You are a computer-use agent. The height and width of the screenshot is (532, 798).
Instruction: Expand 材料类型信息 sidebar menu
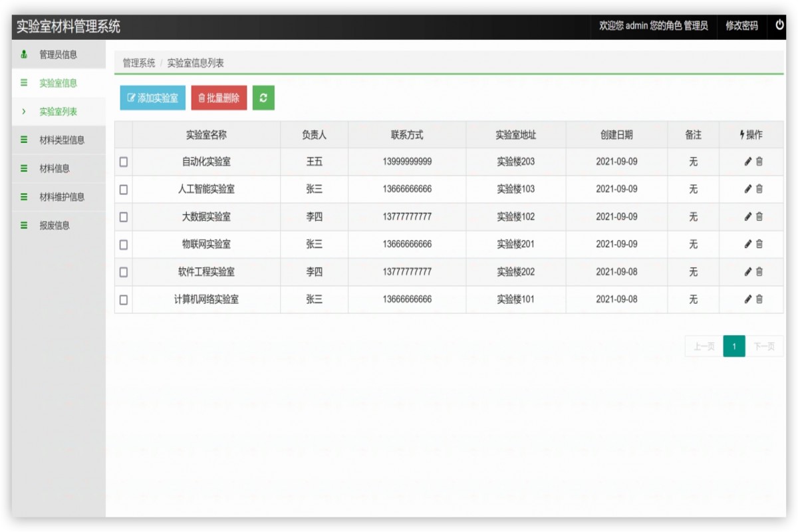pyautogui.click(x=61, y=140)
